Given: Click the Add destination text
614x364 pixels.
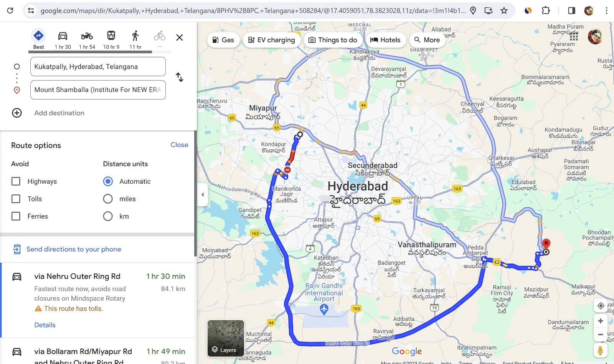Looking at the screenshot, I should [59, 113].
